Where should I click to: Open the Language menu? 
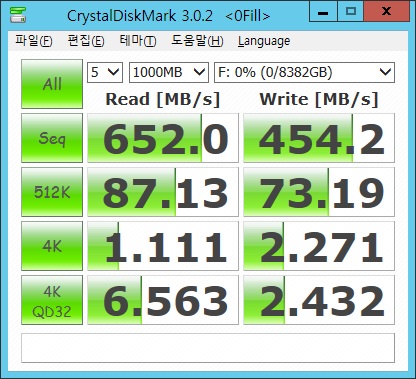[x=264, y=41]
